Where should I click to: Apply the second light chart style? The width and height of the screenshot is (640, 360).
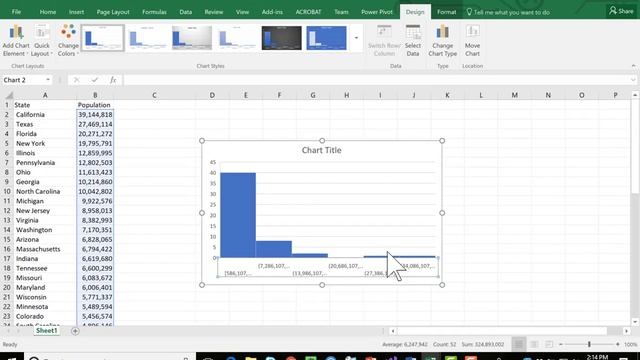coord(147,38)
